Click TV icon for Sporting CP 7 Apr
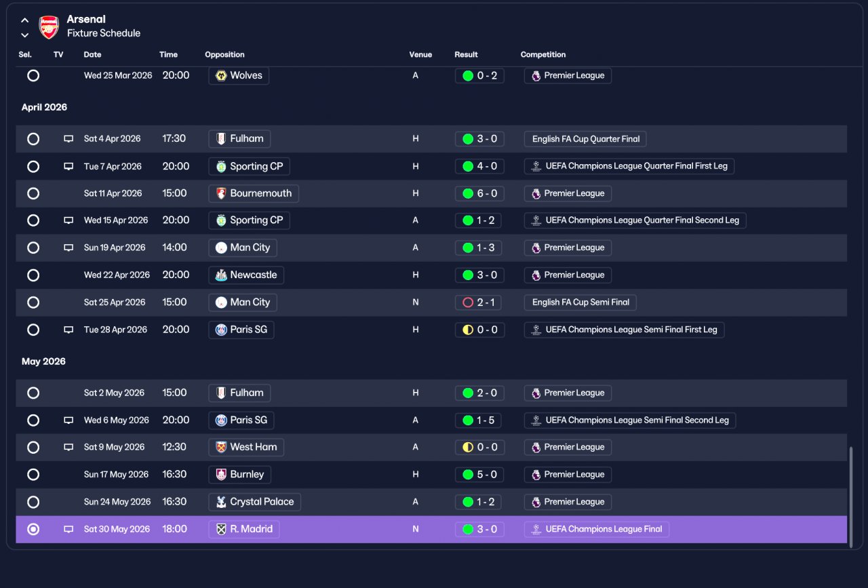This screenshot has width=868, height=588. tap(68, 166)
